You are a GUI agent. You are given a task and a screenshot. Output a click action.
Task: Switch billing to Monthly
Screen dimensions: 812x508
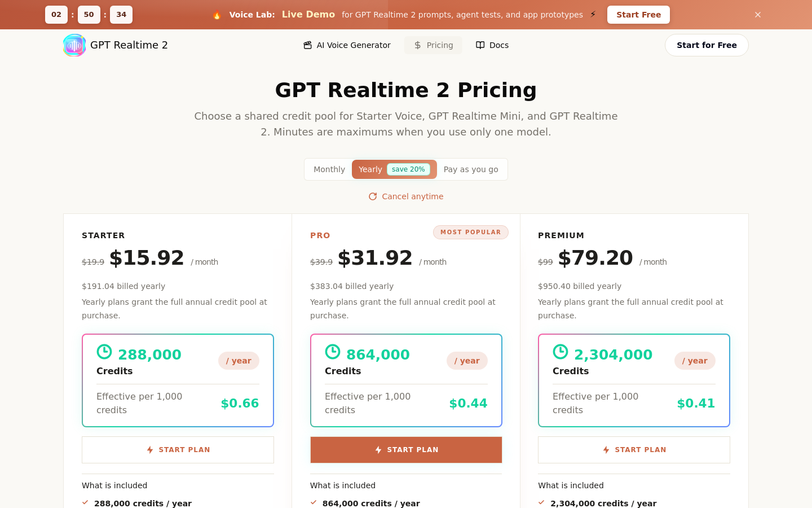point(329,169)
